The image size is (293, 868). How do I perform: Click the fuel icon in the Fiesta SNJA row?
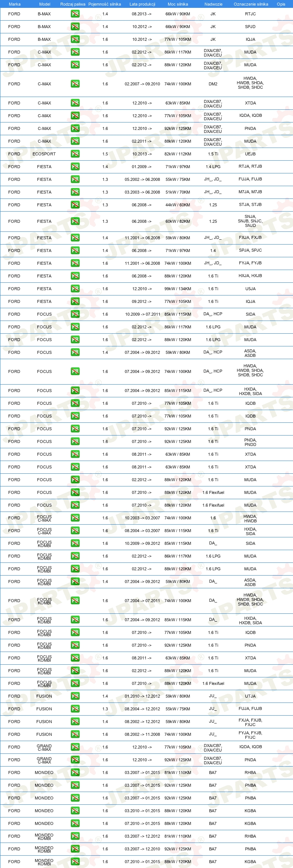pos(75,221)
